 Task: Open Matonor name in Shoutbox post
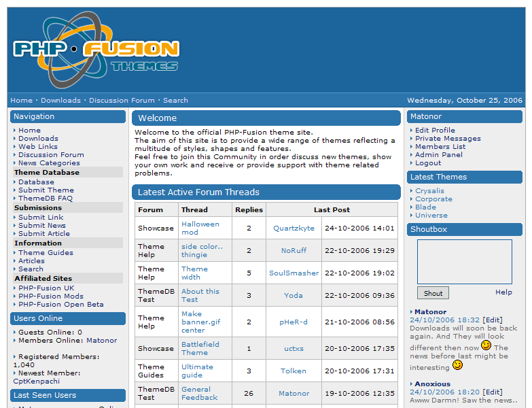[x=431, y=311]
